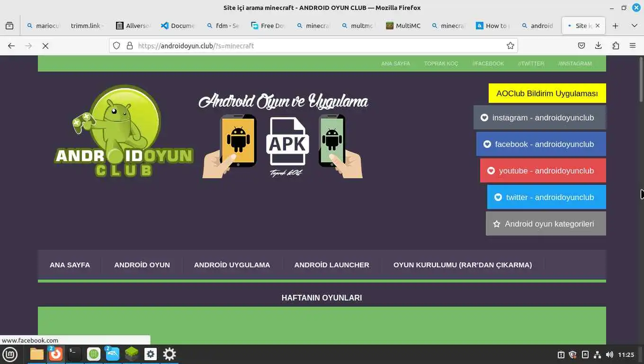The image size is (644, 364).
Task: Open twitter - androidoyunclub button
Action: coord(546,197)
